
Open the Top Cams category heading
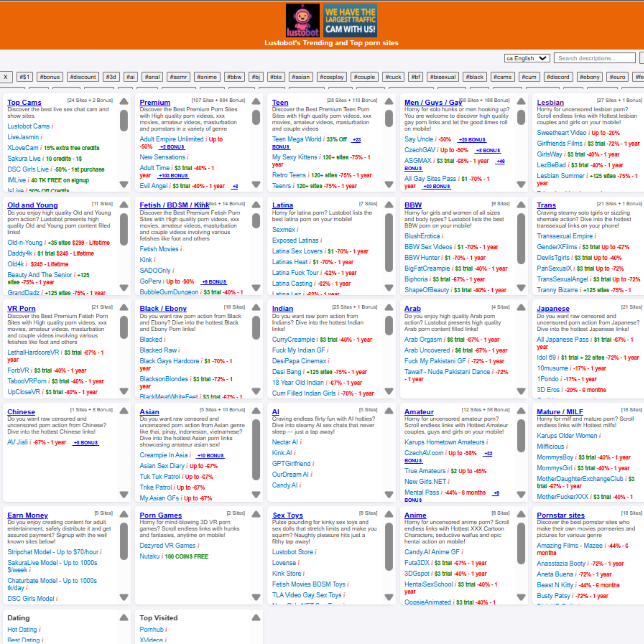(x=24, y=102)
